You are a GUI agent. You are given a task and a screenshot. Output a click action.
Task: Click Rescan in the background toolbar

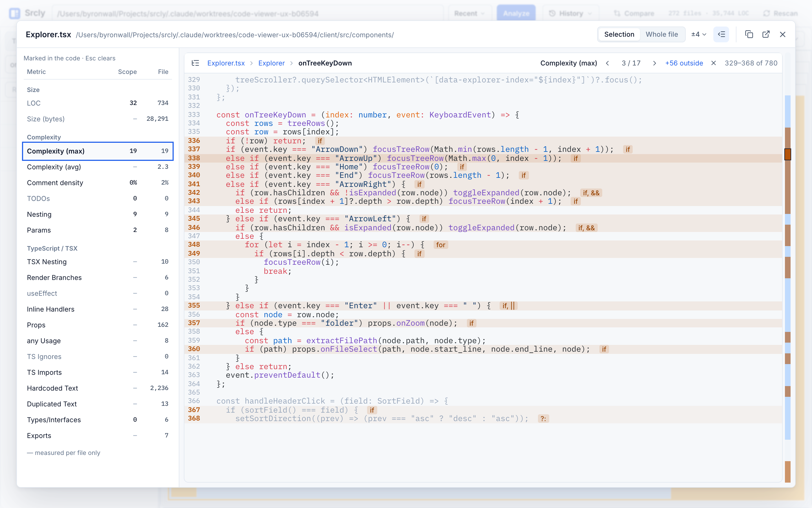pos(780,14)
